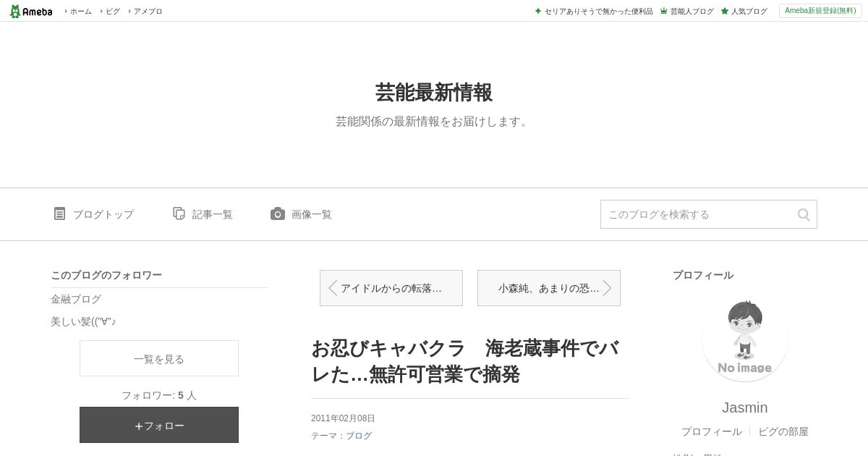The image size is (868, 456).
Task: Click the ＋フォロー button
Action: (x=159, y=425)
